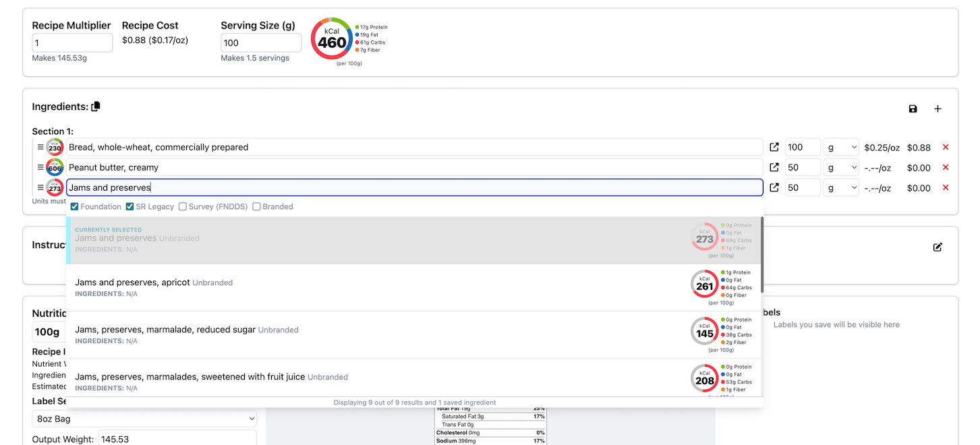
Task: Remove the Peanut butter ingredient row
Action: tap(945, 168)
